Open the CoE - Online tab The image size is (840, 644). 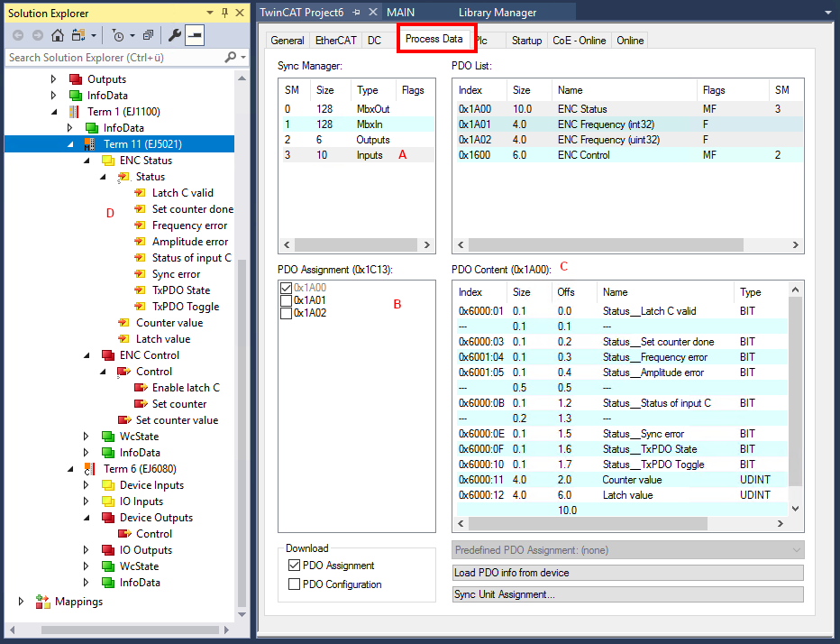[580, 41]
